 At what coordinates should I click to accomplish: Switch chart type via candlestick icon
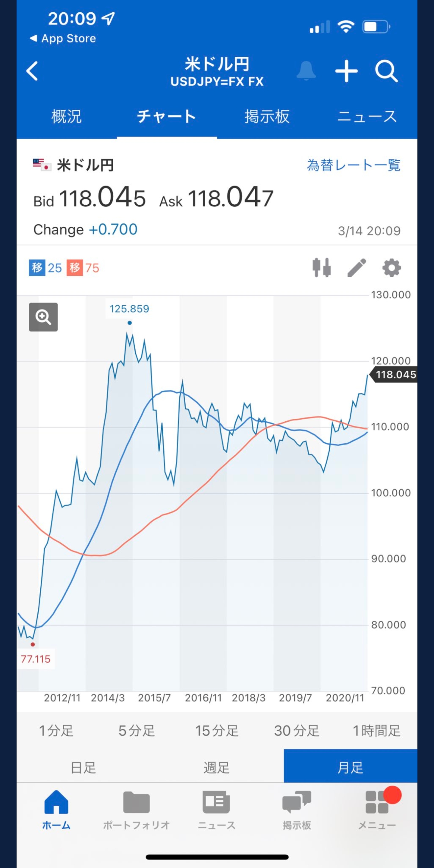tap(322, 268)
